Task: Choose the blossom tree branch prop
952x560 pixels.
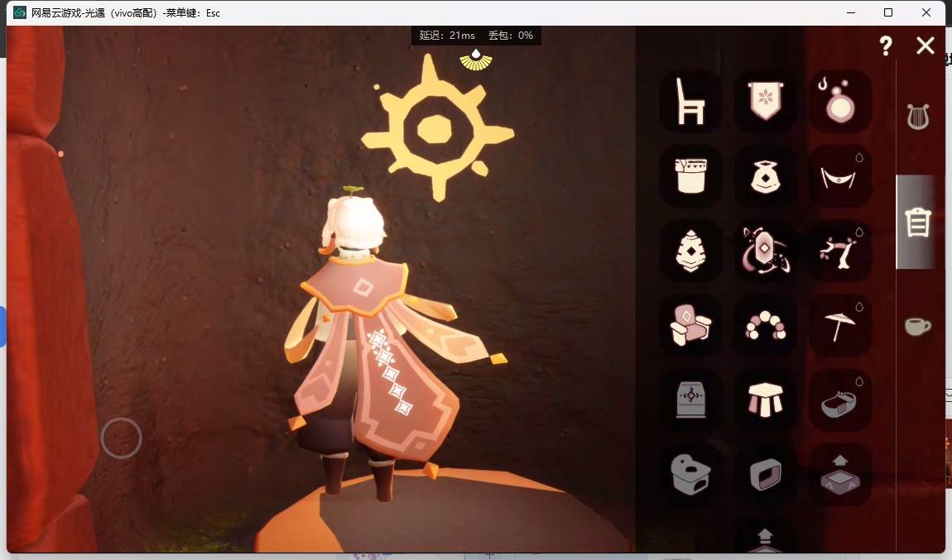Action: (839, 251)
